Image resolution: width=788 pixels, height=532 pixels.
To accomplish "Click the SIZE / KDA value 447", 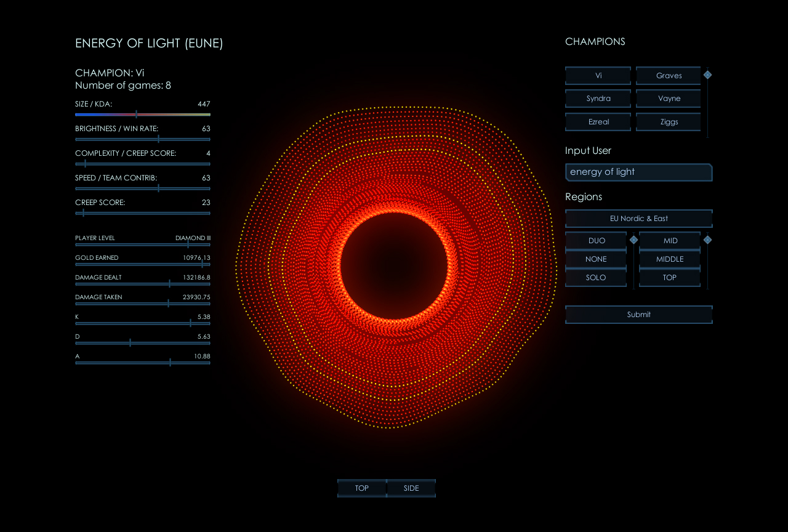I will tap(204, 104).
